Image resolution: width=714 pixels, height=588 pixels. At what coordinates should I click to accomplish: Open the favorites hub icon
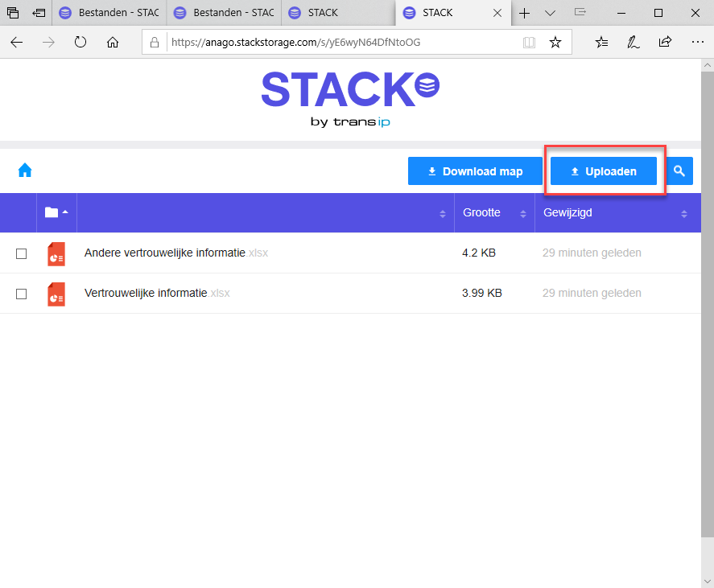[x=601, y=43]
